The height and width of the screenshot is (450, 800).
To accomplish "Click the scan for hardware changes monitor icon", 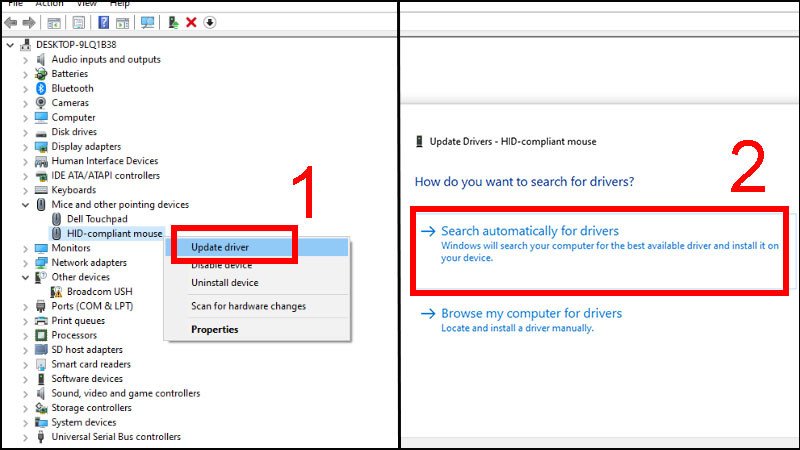I will coord(148,22).
